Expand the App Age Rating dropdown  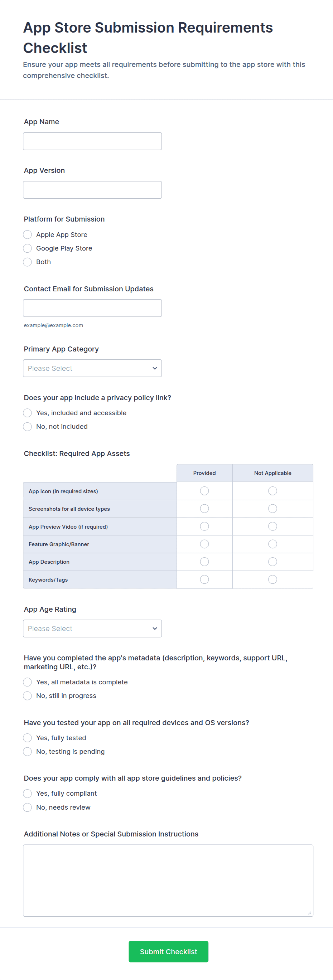click(x=92, y=629)
